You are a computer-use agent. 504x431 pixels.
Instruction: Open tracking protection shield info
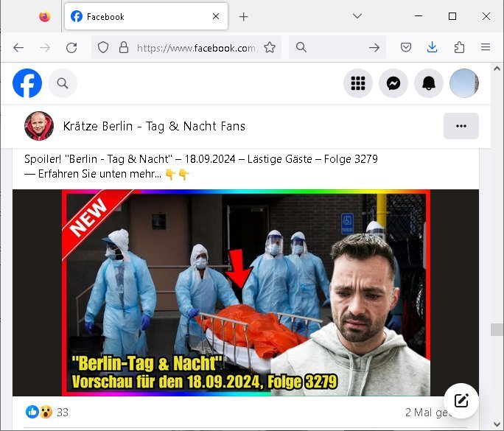pyautogui.click(x=103, y=48)
